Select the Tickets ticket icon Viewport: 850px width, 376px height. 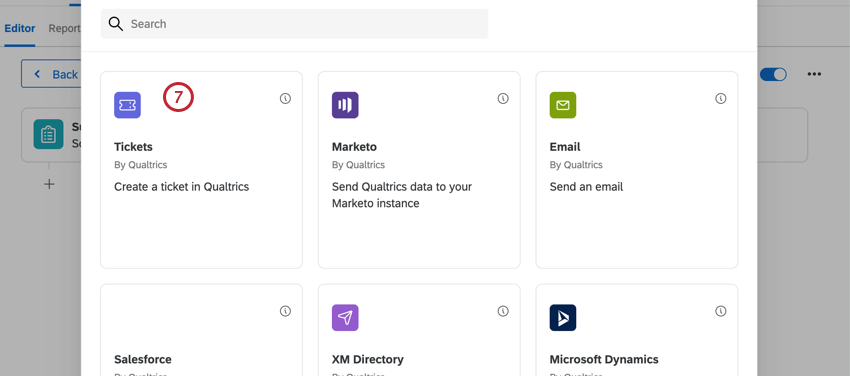(x=127, y=105)
